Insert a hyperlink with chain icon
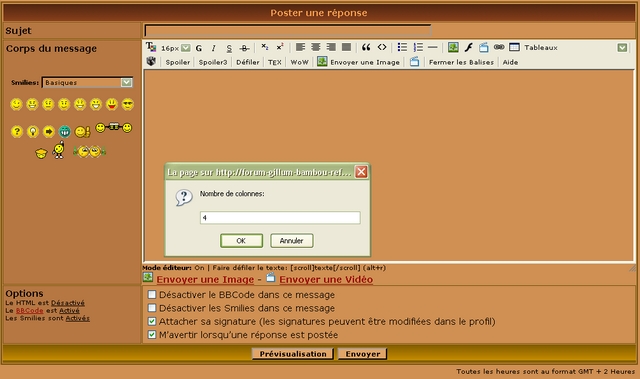Viewport: 640px width, 379px height. point(499,47)
